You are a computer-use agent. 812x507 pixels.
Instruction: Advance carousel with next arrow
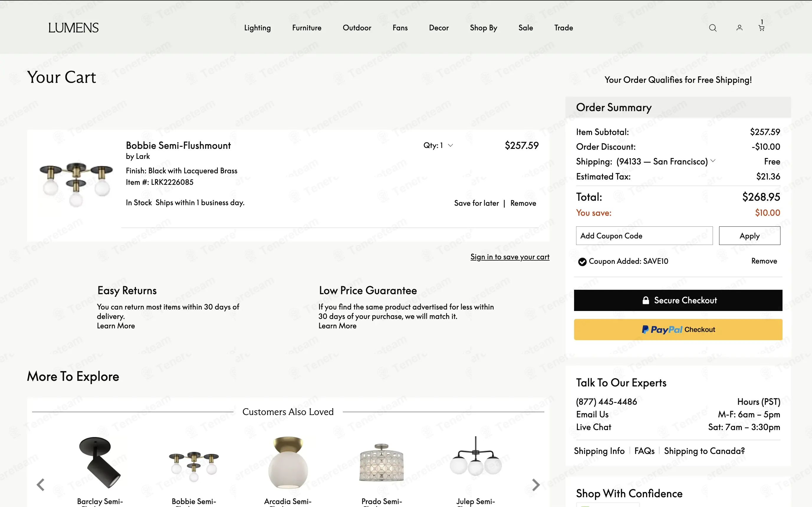[x=536, y=485]
